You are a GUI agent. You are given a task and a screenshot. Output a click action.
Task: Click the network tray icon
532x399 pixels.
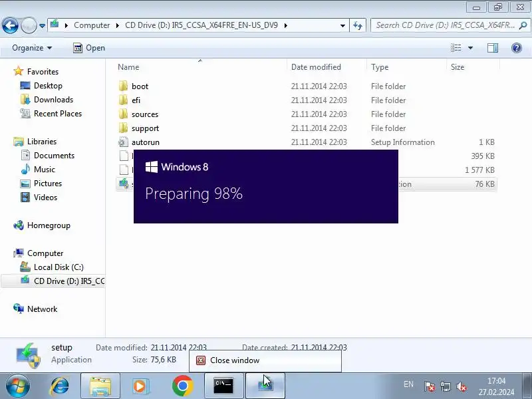tap(446, 386)
